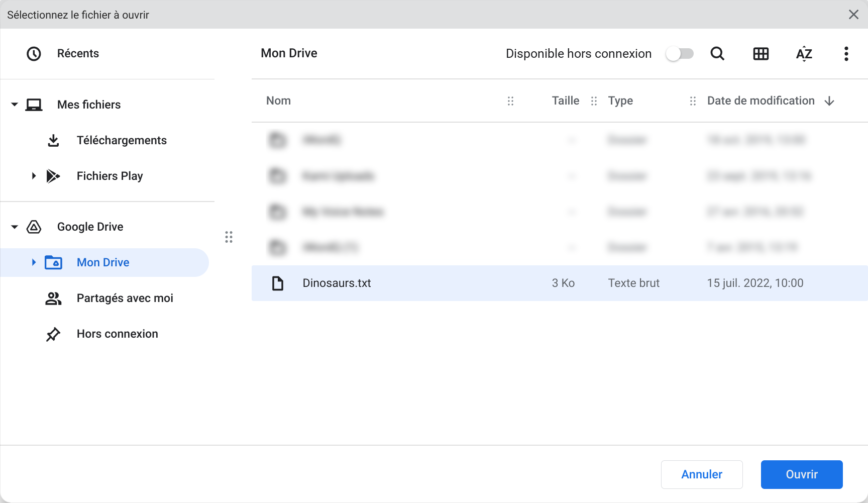Click the Annuler button
The height and width of the screenshot is (503, 868).
pyautogui.click(x=702, y=474)
